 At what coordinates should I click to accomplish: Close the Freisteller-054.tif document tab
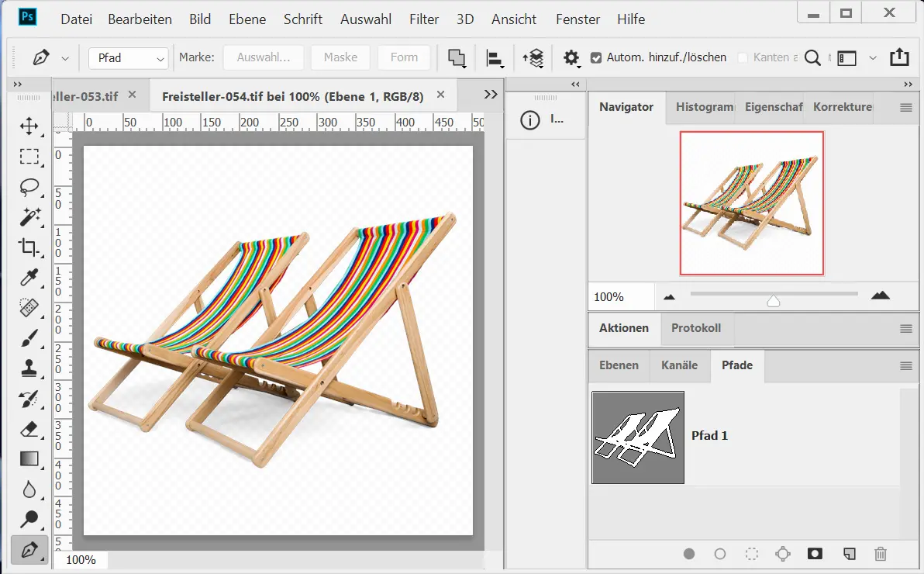coord(441,95)
